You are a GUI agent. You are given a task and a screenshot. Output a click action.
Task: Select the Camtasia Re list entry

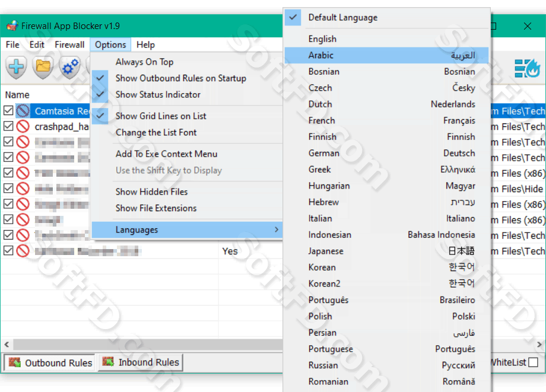click(x=62, y=111)
